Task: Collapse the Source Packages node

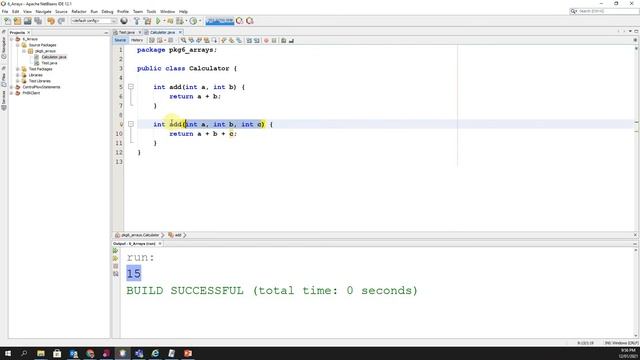Action: point(18,45)
